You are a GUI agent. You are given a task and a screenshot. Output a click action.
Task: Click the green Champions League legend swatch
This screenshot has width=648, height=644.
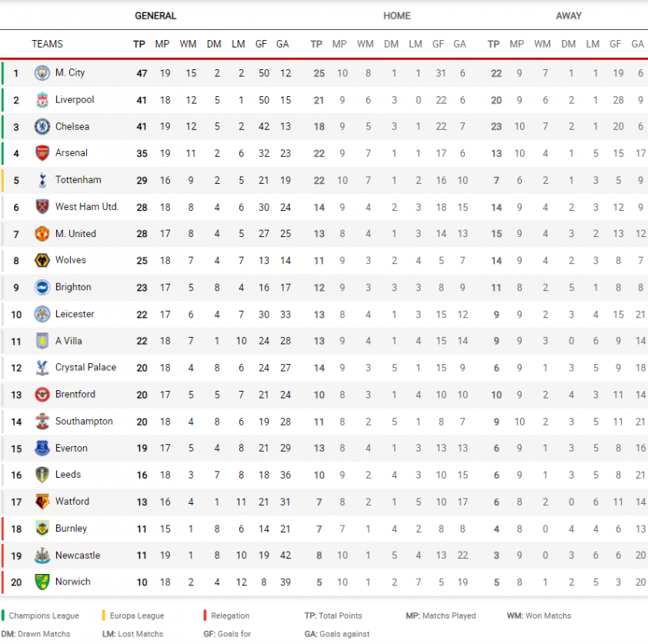coord(3,616)
